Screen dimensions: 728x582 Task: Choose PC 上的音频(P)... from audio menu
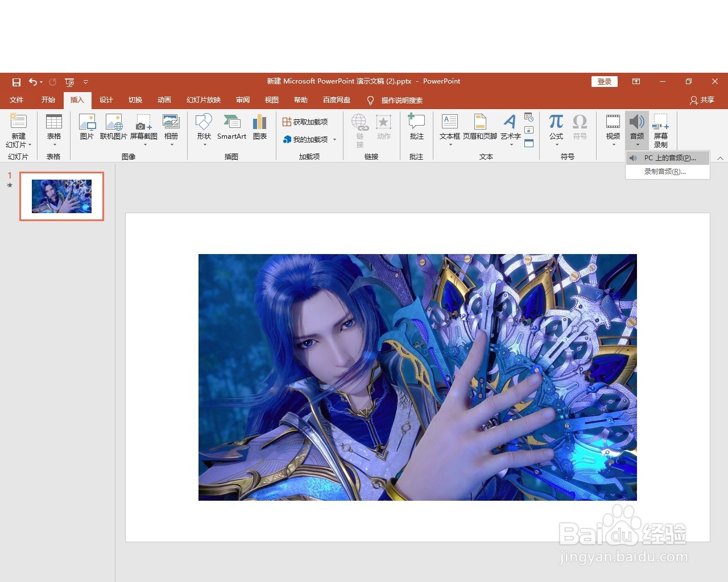[x=668, y=158]
